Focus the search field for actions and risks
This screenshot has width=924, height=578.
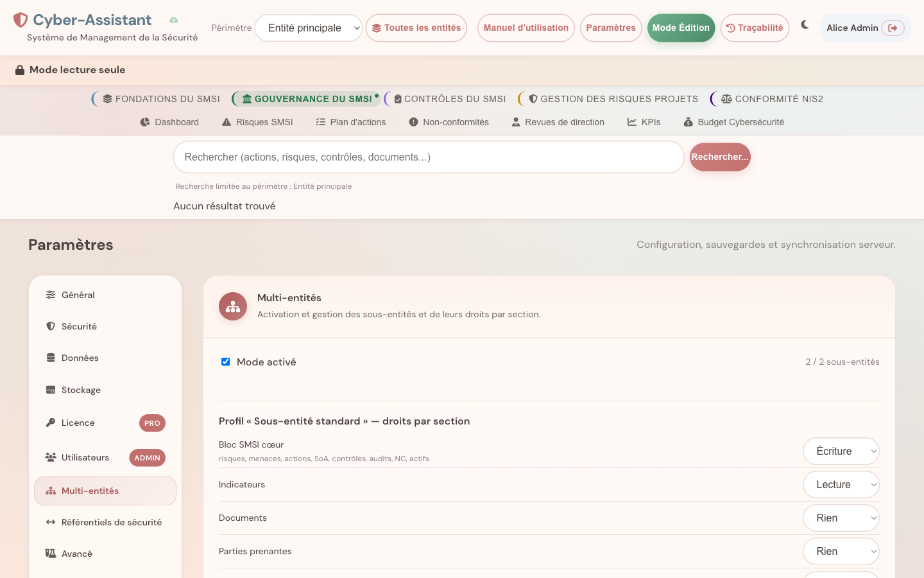tap(429, 157)
